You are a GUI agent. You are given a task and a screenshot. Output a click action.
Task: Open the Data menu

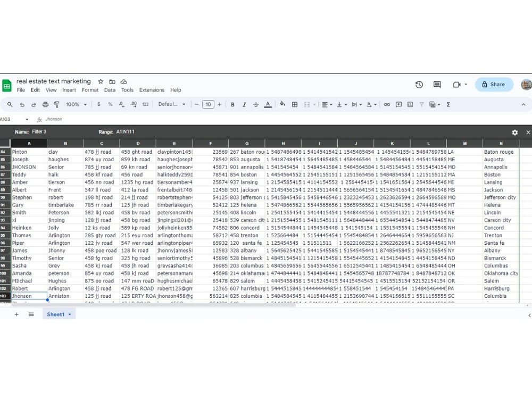pyautogui.click(x=110, y=90)
